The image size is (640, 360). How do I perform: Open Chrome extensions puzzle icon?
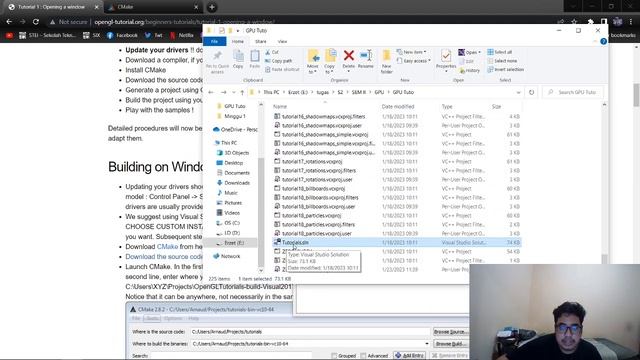point(590,22)
